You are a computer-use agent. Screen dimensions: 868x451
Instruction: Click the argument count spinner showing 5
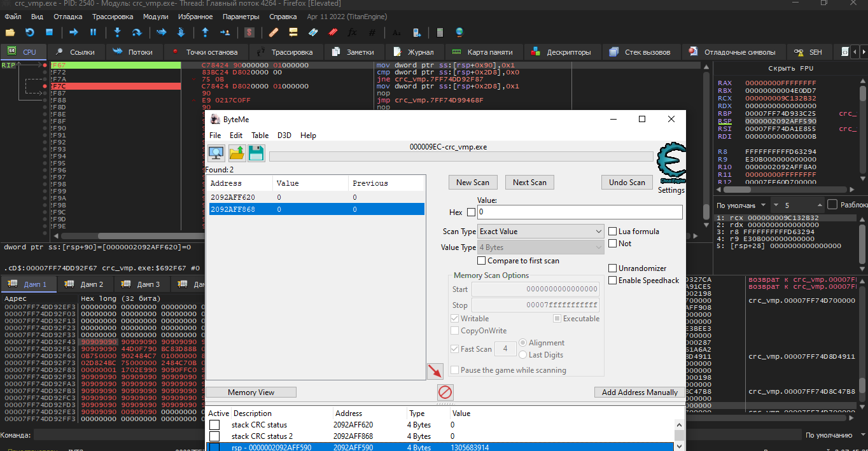pos(797,205)
